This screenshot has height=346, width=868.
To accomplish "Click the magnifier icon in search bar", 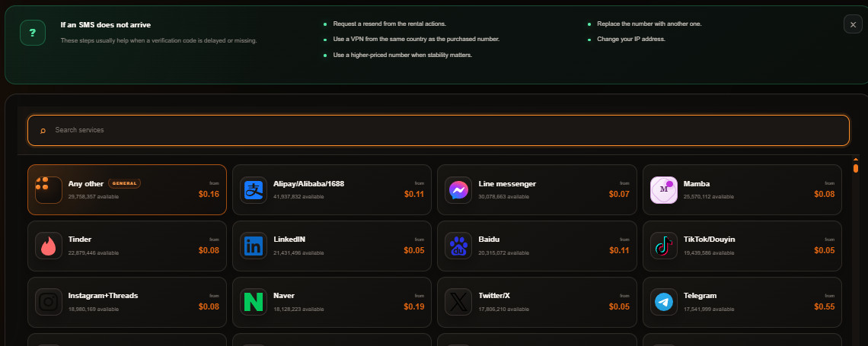I will coord(43,131).
